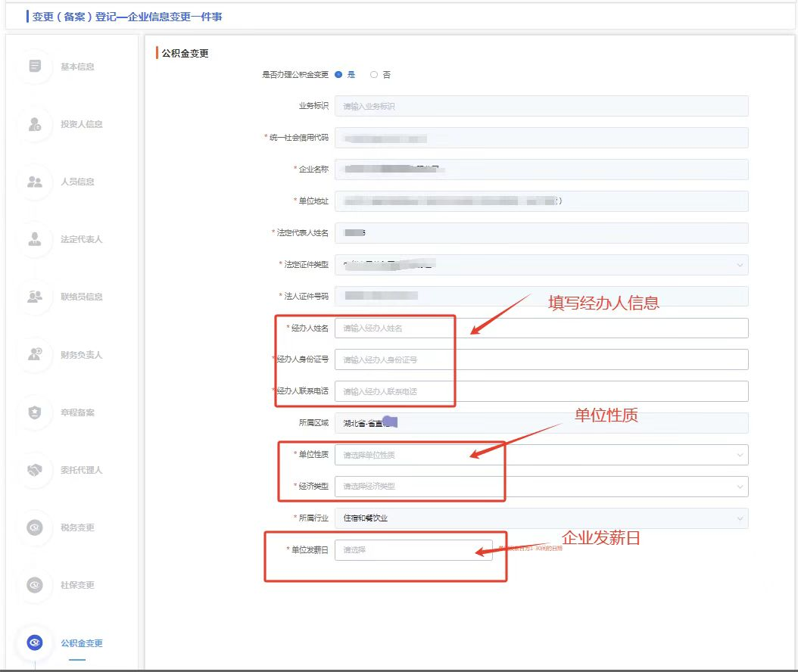Click the 财务负责人 sidebar icon
Image resolution: width=798 pixels, height=672 pixels.
[x=35, y=355]
